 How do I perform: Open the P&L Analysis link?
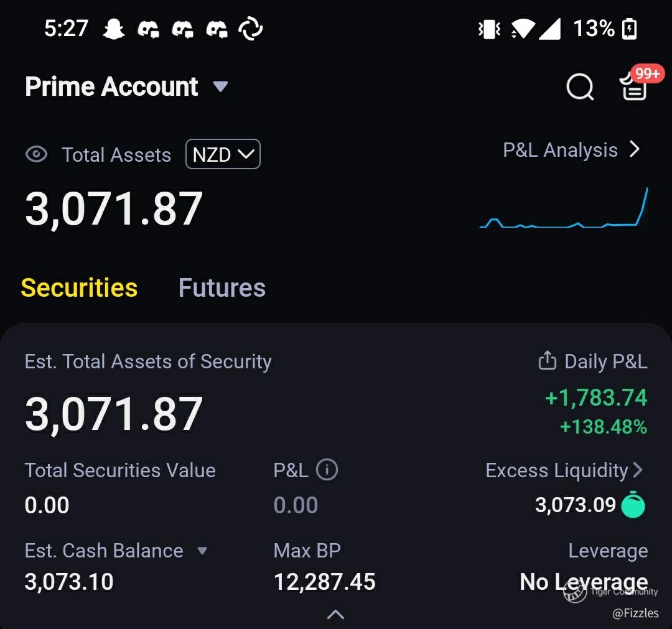coord(571,150)
